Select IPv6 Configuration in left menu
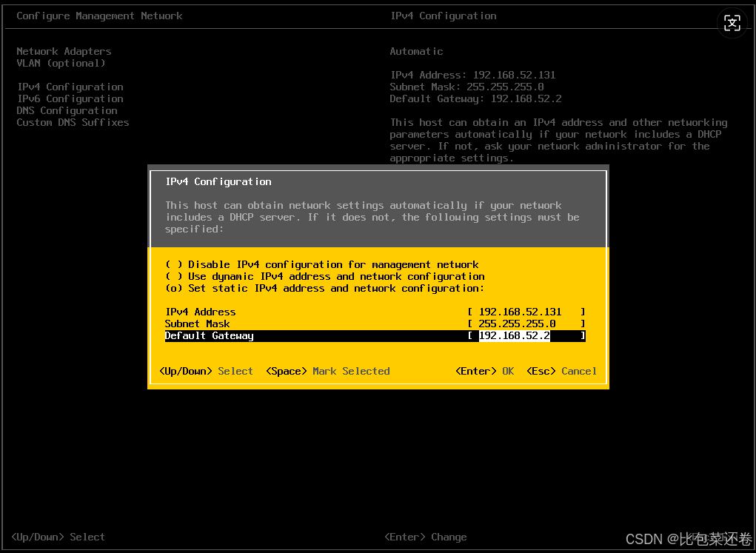Image resolution: width=756 pixels, height=553 pixels. point(70,99)
